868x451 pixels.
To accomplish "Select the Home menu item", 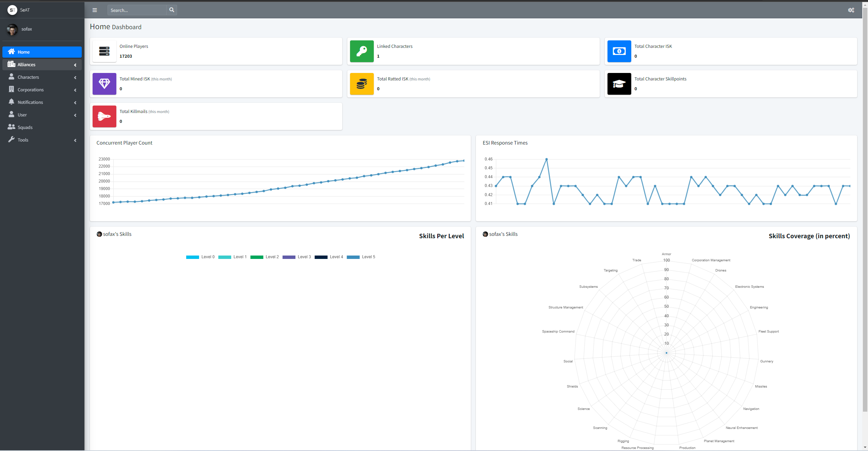I will (x=42, y=52).
